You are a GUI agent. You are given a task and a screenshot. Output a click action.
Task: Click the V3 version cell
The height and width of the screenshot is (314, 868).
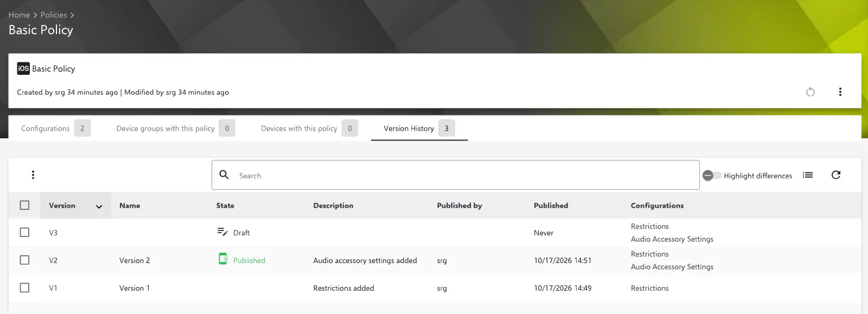(x=53, y=233)
